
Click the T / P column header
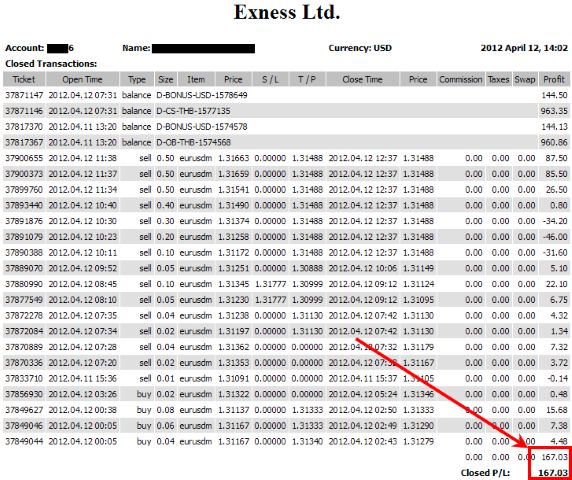tap(307, 79)
